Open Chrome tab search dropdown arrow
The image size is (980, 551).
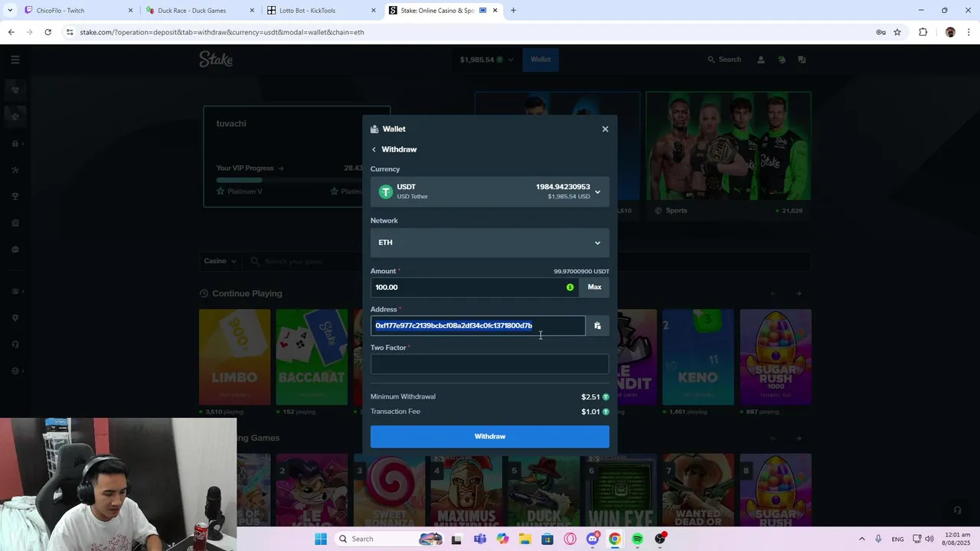(x=9, y=10)
